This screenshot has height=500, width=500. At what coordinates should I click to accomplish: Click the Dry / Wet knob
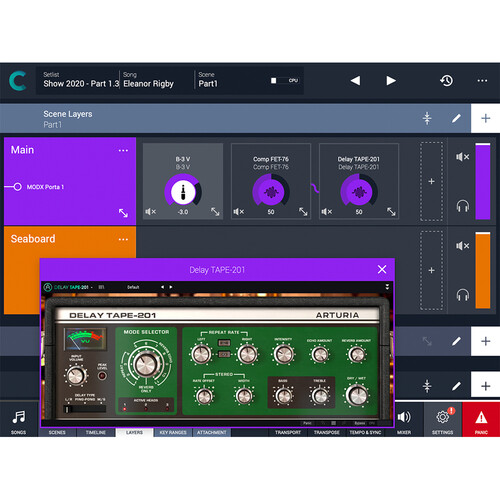pos(356,395)
